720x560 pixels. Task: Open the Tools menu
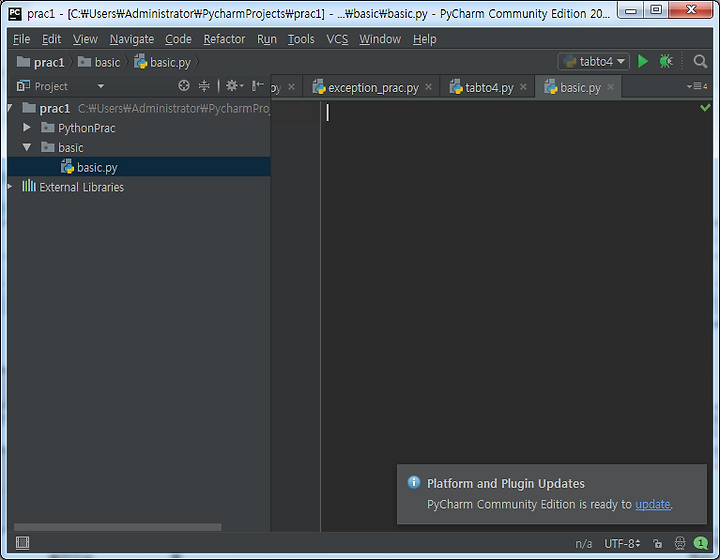pos(301,39)
